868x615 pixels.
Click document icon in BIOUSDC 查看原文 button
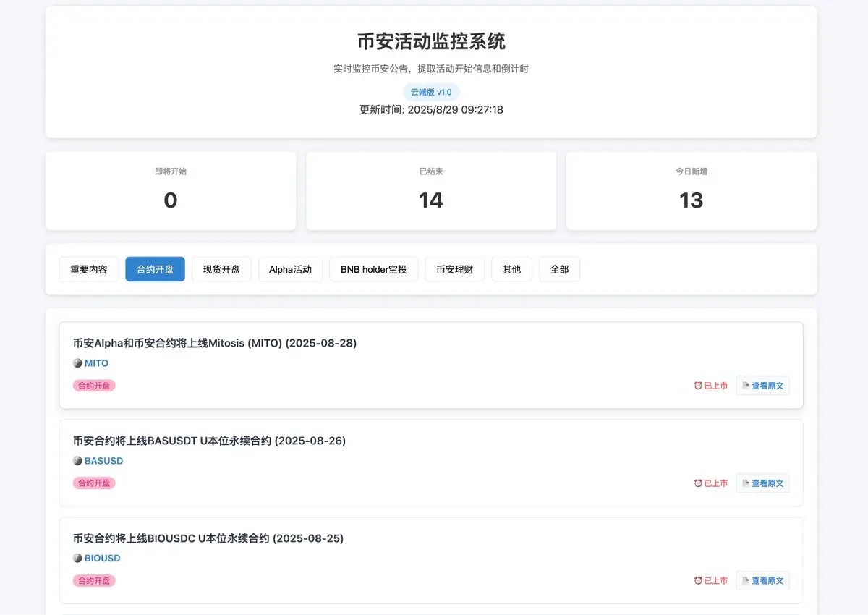point(746,581)
